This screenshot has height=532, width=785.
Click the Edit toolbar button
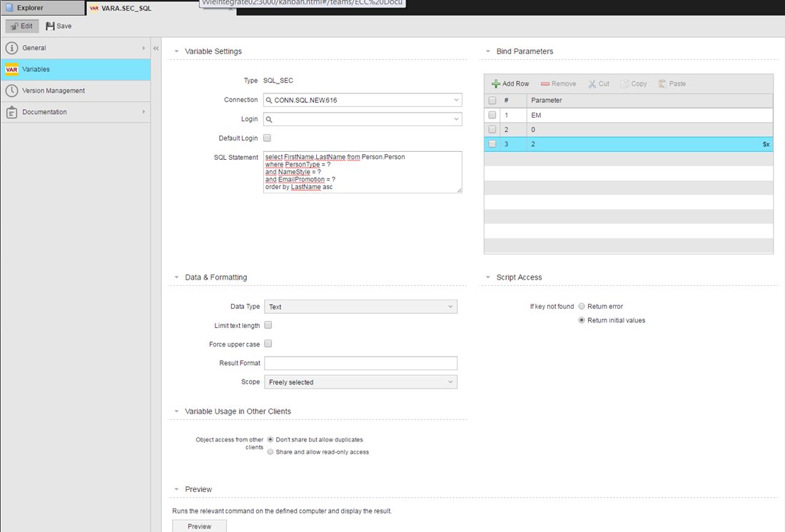[22, 26]
